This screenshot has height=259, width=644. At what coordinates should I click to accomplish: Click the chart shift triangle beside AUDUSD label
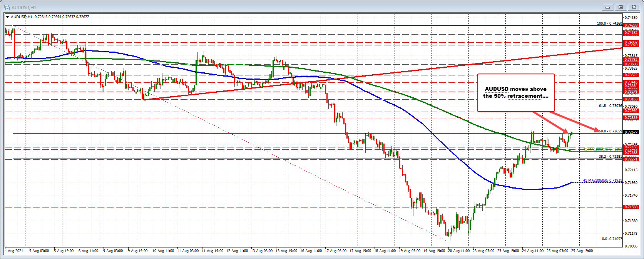click(8, 17)
